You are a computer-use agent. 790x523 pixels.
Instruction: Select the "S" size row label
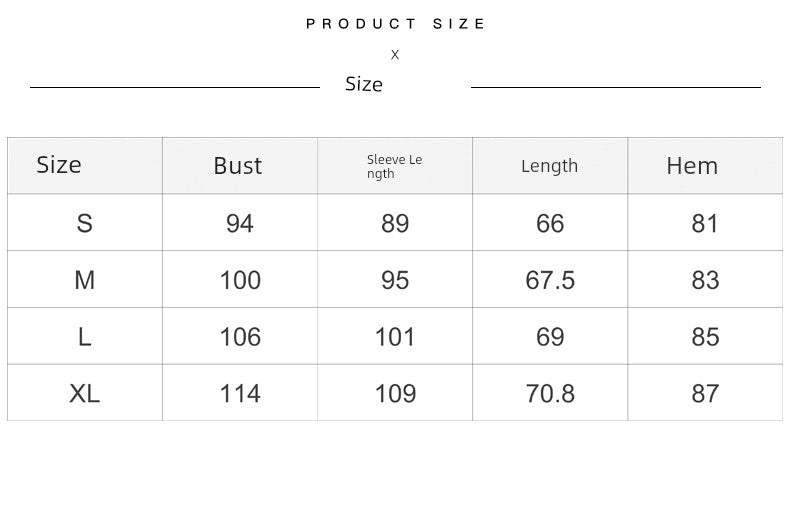[x=85, y=224]
